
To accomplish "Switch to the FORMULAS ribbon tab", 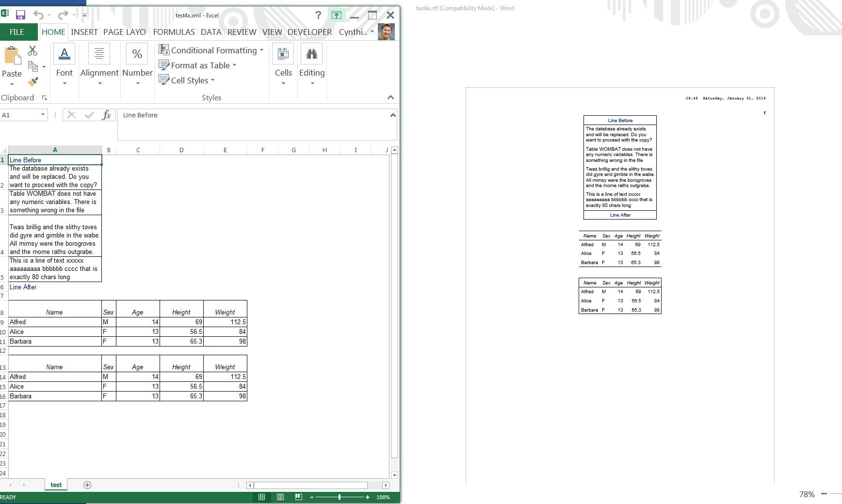I will point(174,32).
